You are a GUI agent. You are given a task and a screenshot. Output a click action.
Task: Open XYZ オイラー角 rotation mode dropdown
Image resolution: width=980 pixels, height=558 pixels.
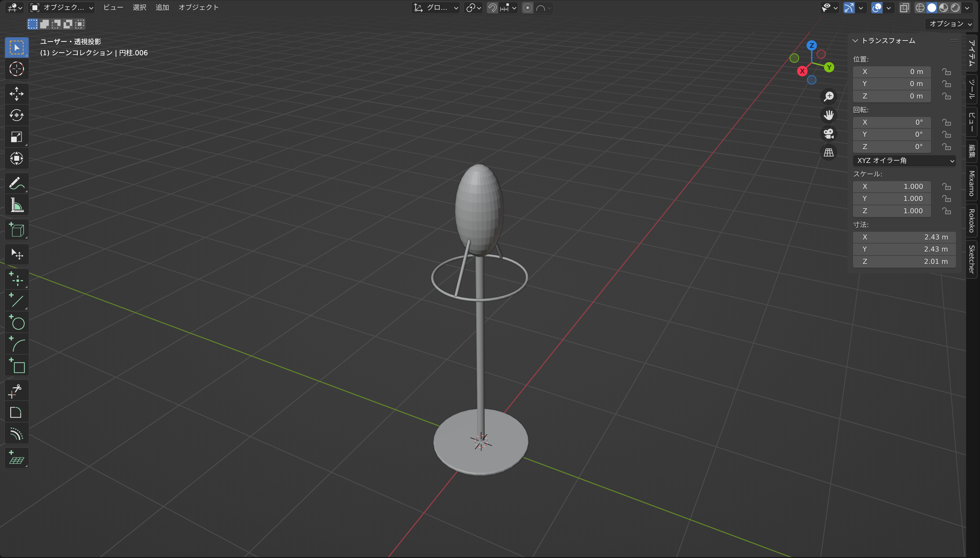(x=904, y=160)
